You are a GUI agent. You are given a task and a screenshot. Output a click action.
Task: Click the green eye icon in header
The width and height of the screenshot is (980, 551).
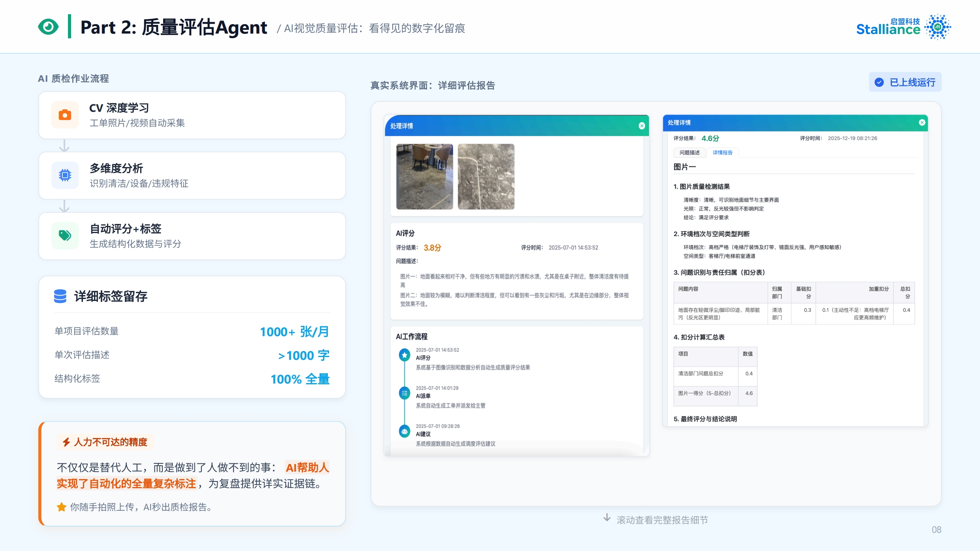[48, 27]
